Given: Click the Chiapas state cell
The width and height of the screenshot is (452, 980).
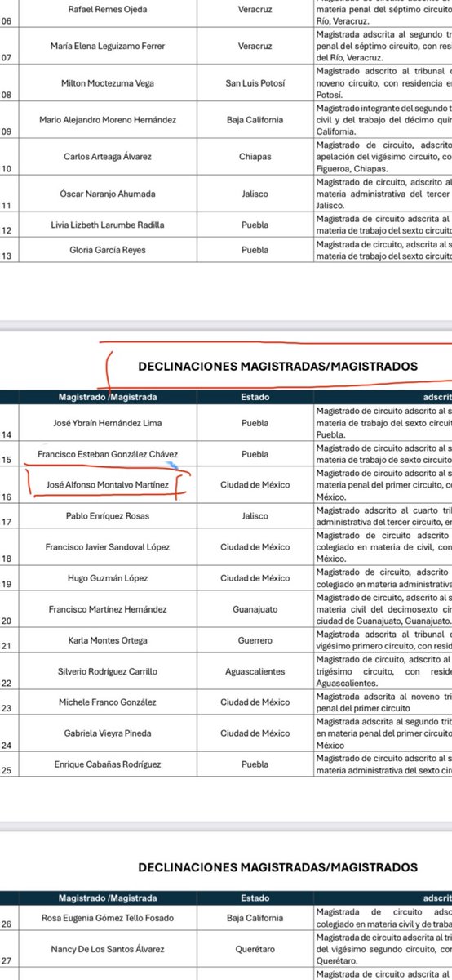Looking at the screenshot, I should tap(257, 157).
